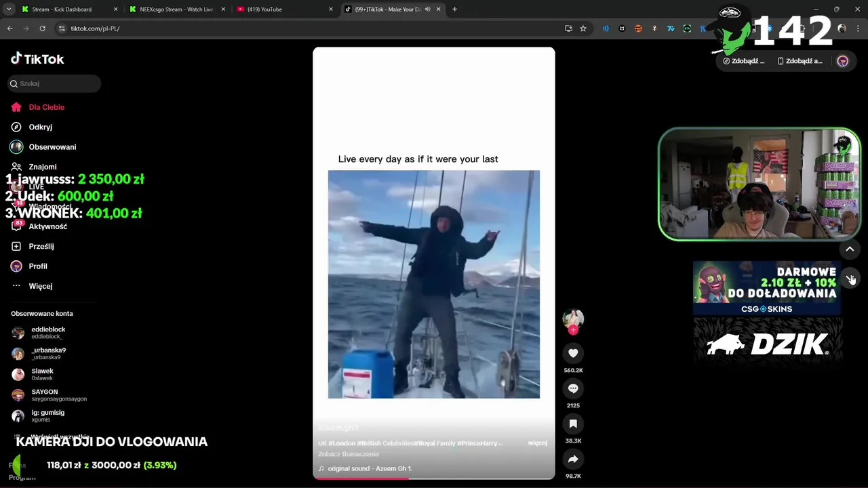Screen dimensions: 868x488
Task: Share the video with the arrow icon
Action: [573, 459]
